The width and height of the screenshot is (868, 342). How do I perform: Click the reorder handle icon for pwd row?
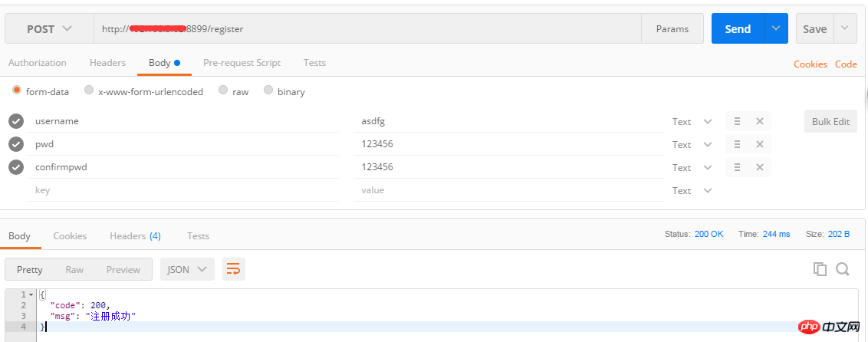(738, 144)
